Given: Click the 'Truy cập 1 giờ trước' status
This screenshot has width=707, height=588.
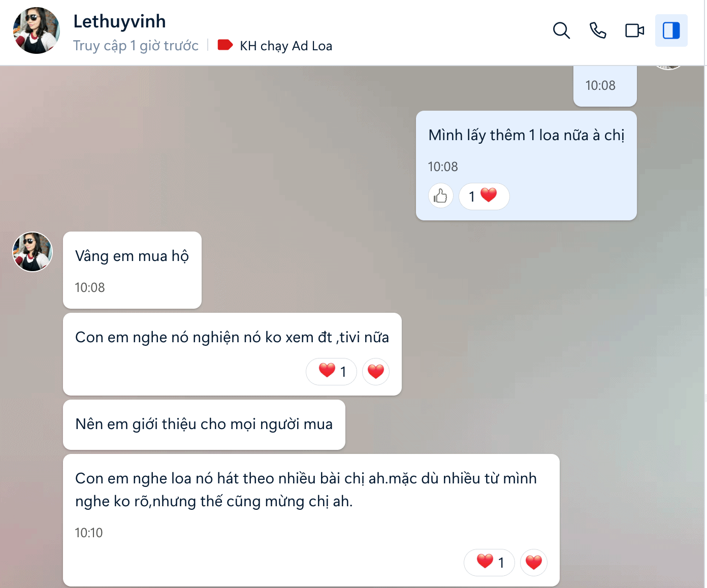Looking at the screenshot, I should (x=136, y=46).
